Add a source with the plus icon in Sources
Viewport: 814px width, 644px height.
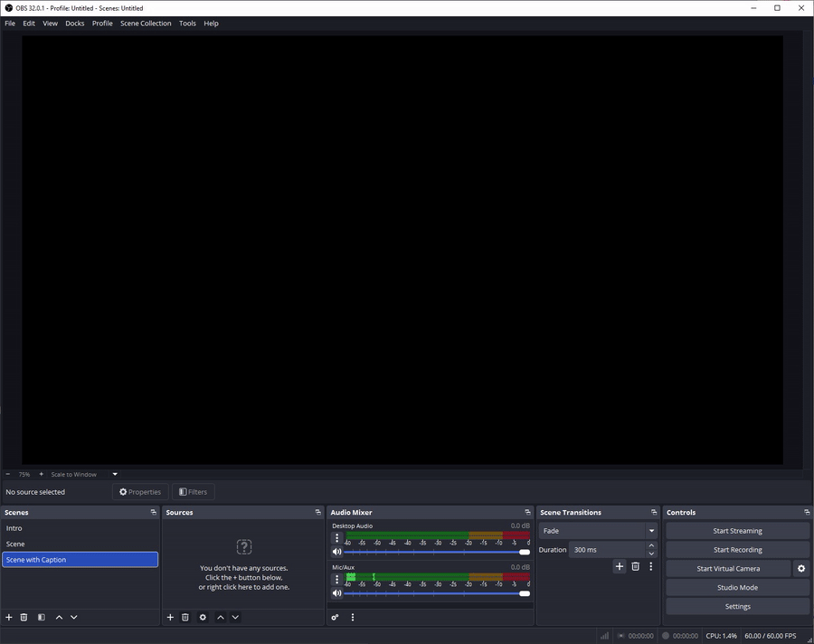pyautogui.click(x=170, y=617)
